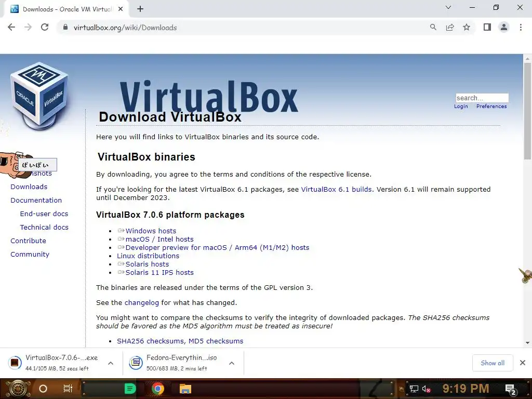The width and height of the screenshot is (532, 399).
Task: Click the cartoon face desktop mascot
Action: pos(15,165)
